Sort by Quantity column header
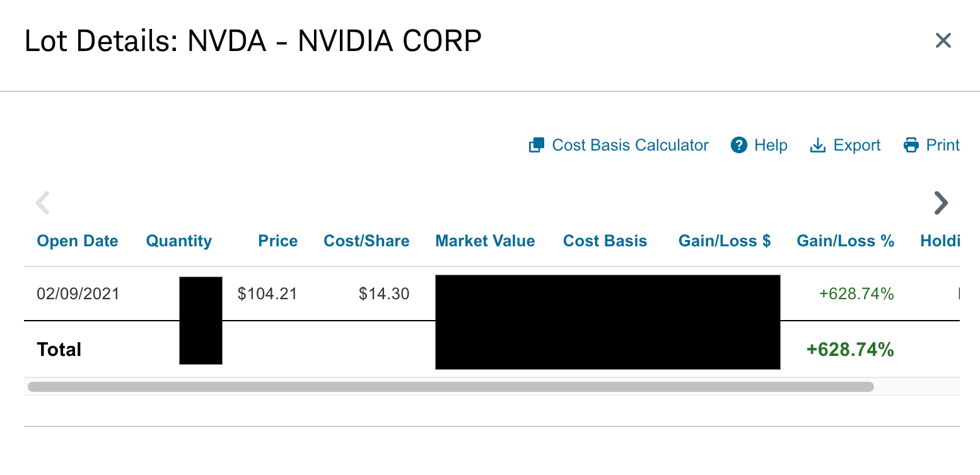Image resolution: width=980 pixels, height=475 pixels. [179, 241]
